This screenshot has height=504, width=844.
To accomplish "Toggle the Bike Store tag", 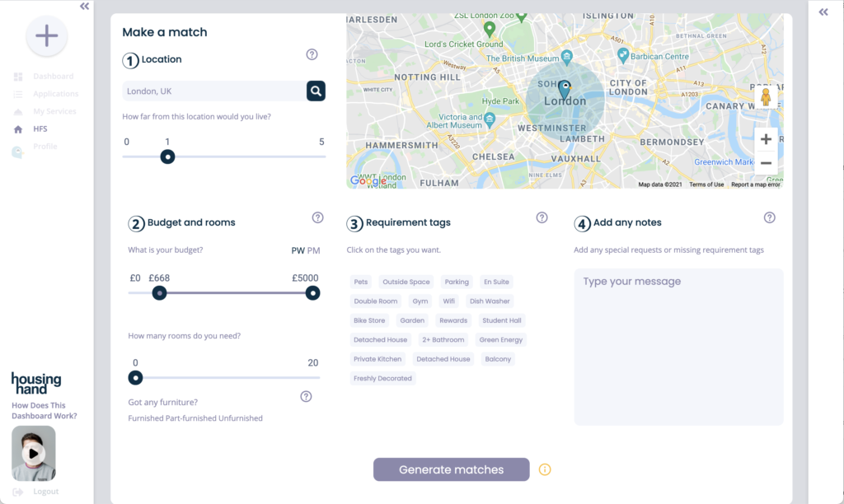I will click(x=369, y=320).
